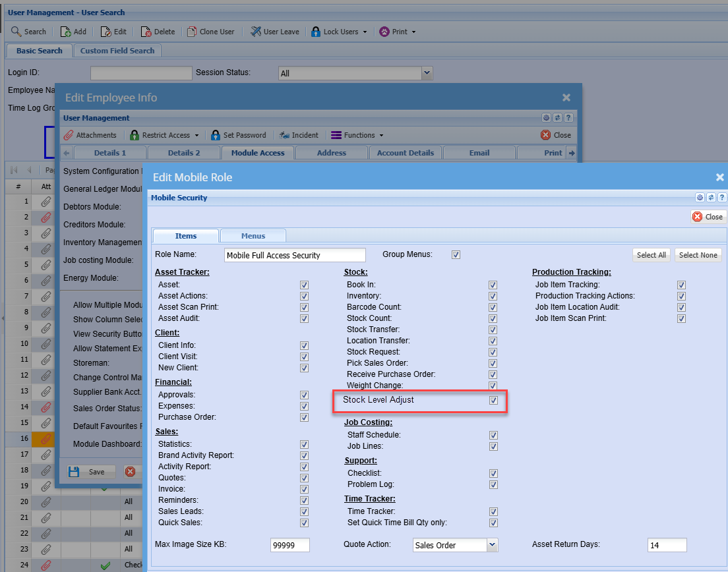
Task: Click the Max Image Size KB field
Action: click(x=289, y=545)
